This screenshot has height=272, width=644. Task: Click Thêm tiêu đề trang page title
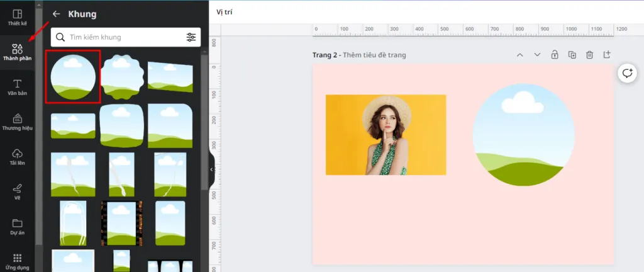click(x=375, y=55)
